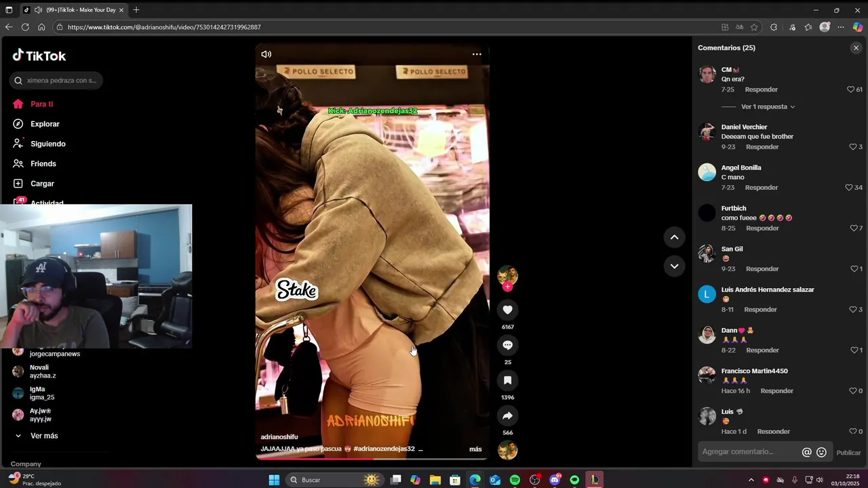Reply to Furtbich's comment
Viewport: 868px width, 488px height.
(x=762, y=228)
